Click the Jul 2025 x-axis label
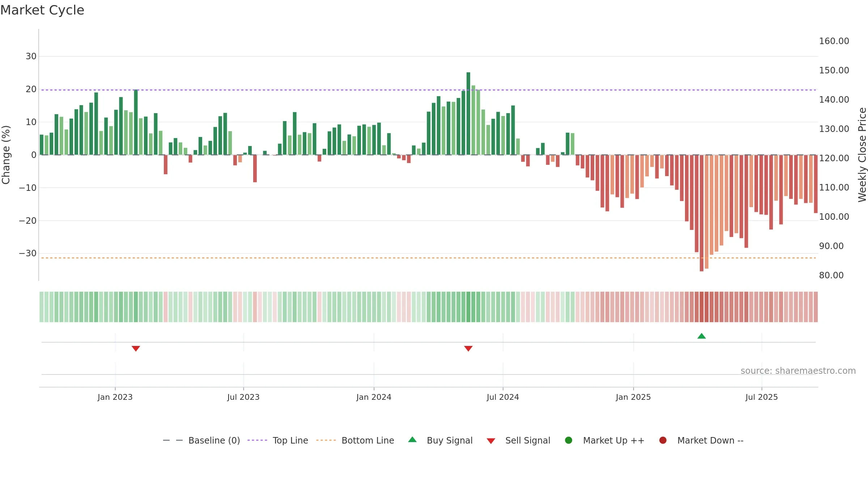868x488 pixels. point(762,397)
